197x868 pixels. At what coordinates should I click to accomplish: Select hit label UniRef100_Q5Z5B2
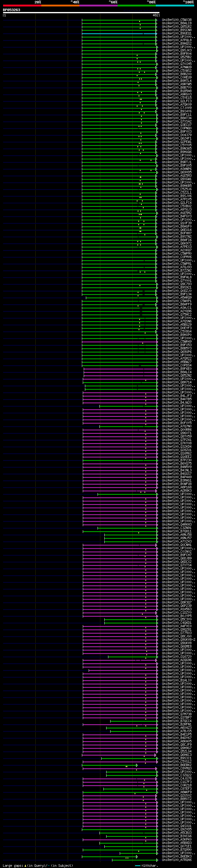176,57
